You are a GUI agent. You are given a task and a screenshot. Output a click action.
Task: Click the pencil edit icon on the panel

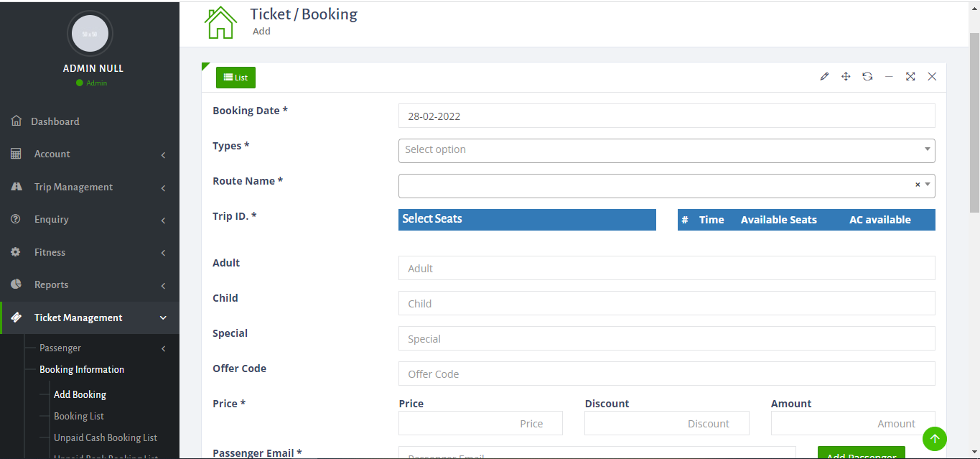824,76
